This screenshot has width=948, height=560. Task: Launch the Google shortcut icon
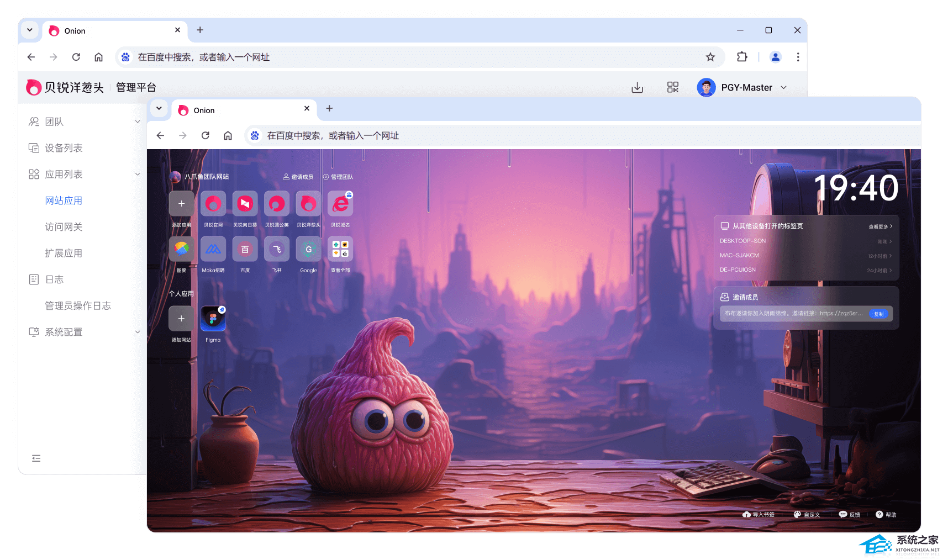click(x=308, y=250)
